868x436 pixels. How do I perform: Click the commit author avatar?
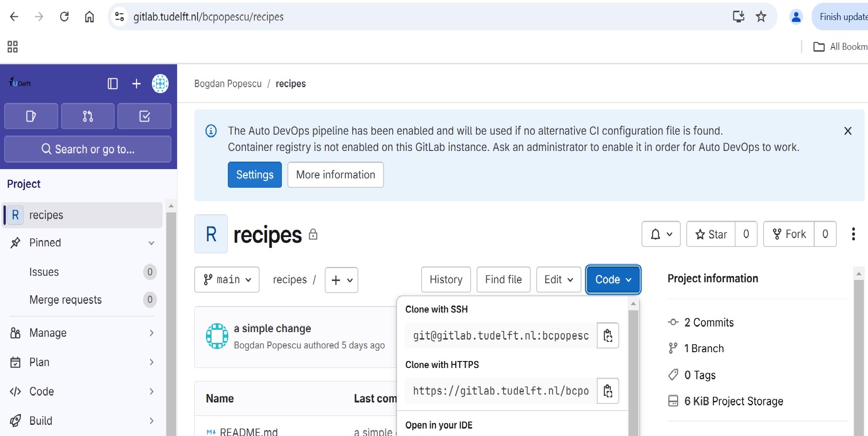(x=217, y=336)
